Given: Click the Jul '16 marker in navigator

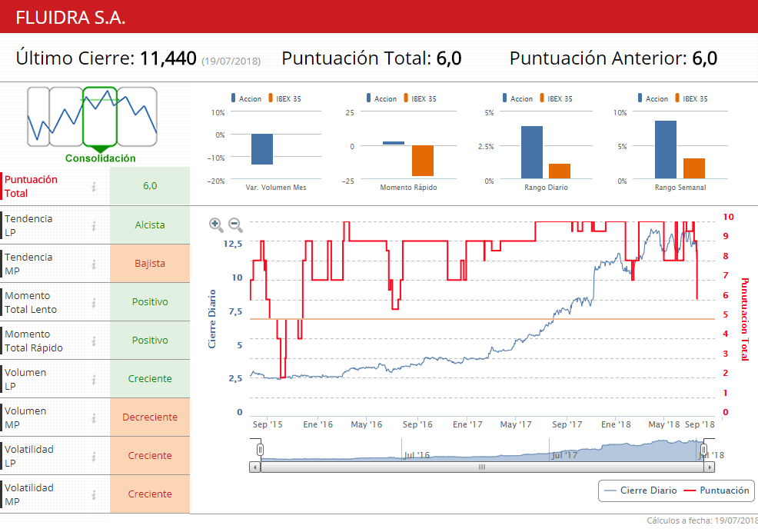Looking at the screenshot, I should (x=416, y=455).
